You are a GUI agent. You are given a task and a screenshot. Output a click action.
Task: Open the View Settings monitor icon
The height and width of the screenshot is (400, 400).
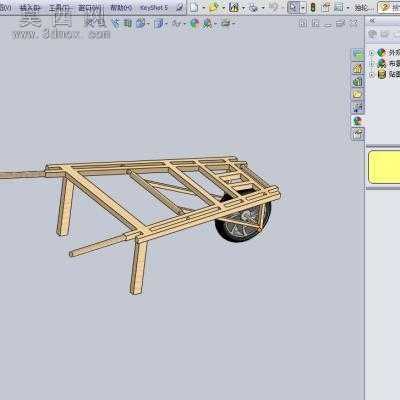pos(226,23)
